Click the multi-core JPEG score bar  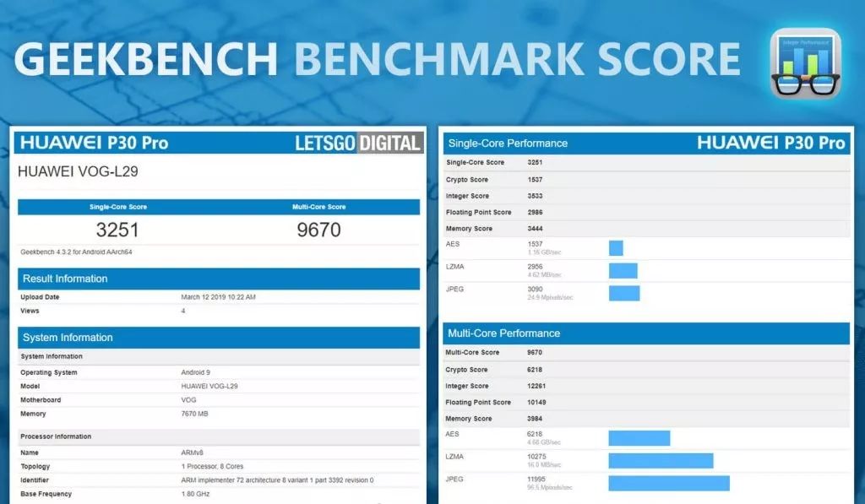[668, 483]
